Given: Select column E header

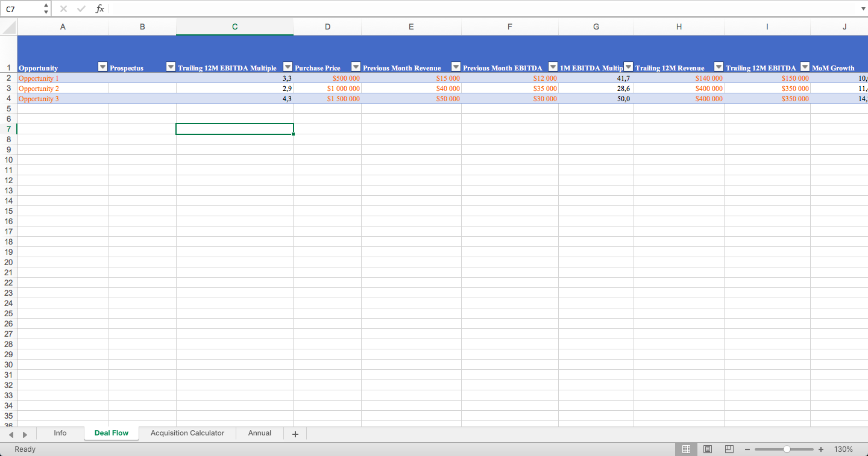Looking at the screenshot, I should pos(411,27).
